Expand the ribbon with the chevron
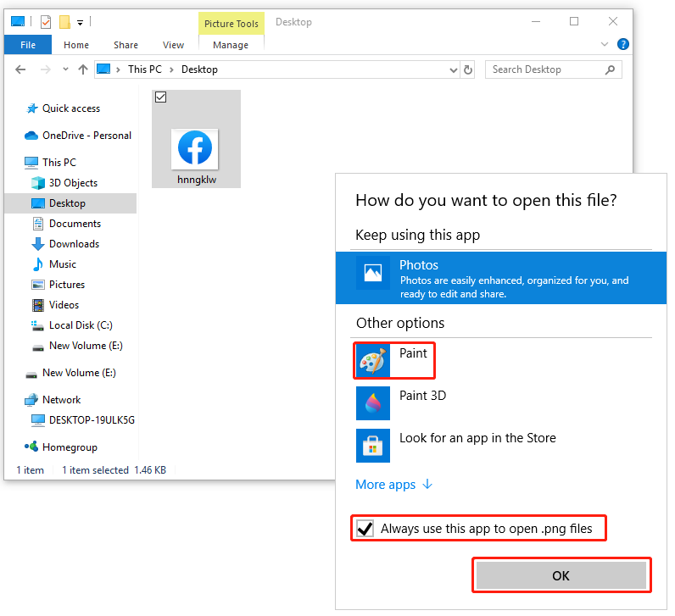This screenshot has width=675, height=616. coord(605,44)
